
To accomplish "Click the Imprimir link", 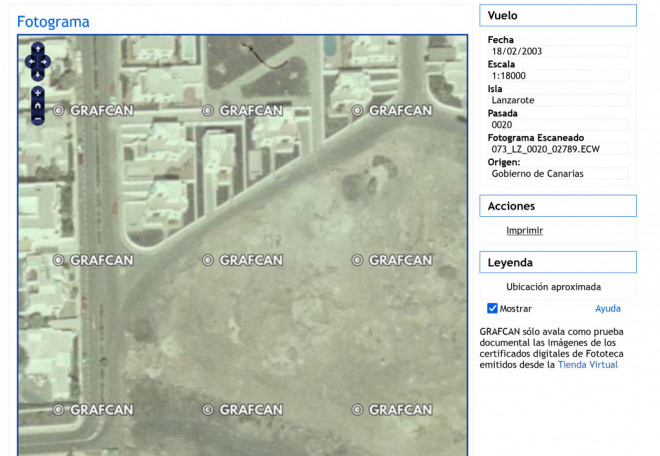I will pos(524,231).
